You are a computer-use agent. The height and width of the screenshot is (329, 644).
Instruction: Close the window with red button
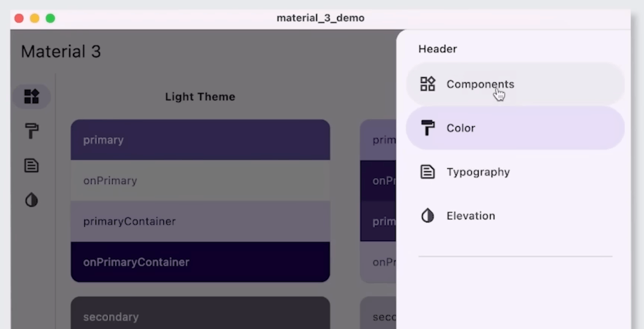coord(19,18)
